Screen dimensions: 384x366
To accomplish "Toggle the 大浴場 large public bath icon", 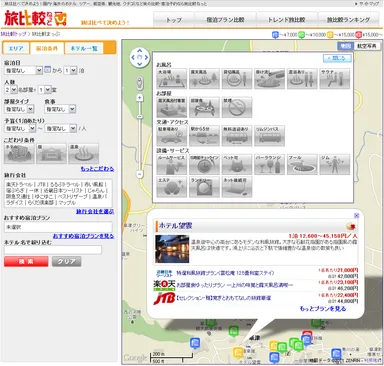I will tap(172, 79).
